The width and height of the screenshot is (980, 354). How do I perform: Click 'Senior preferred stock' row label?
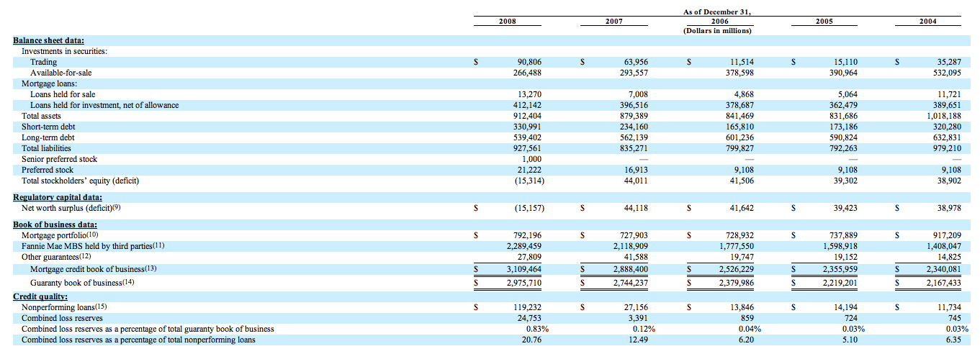pyautogui.click(x=59, y=159)
